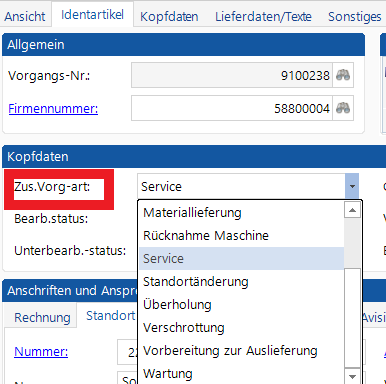Open the Nummer hyperlink
Image resolution: width=386 pixels, height=384 pixels.
41,351
